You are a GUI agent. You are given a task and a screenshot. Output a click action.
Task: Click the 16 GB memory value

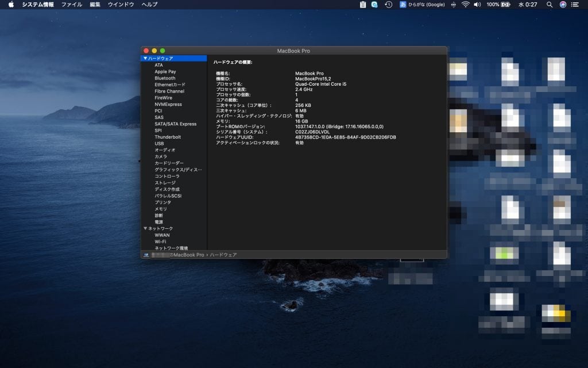point(301,121)
